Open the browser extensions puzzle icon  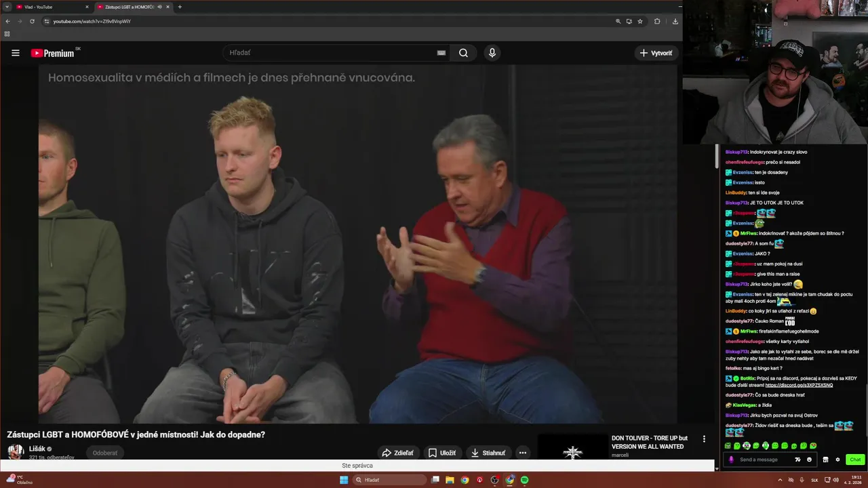coord(657,21)
